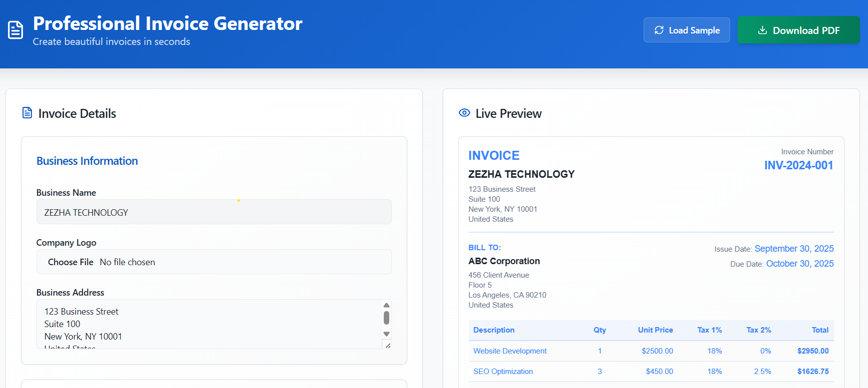The width and height of the screenshot is (868, 388).
Task: Click '123 Business Street' in the preview
Action: point(502,189)
